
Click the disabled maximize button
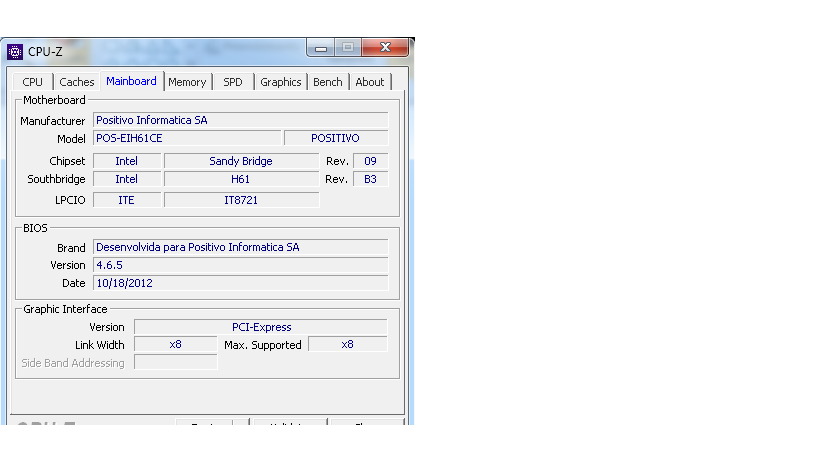[348, 47]
